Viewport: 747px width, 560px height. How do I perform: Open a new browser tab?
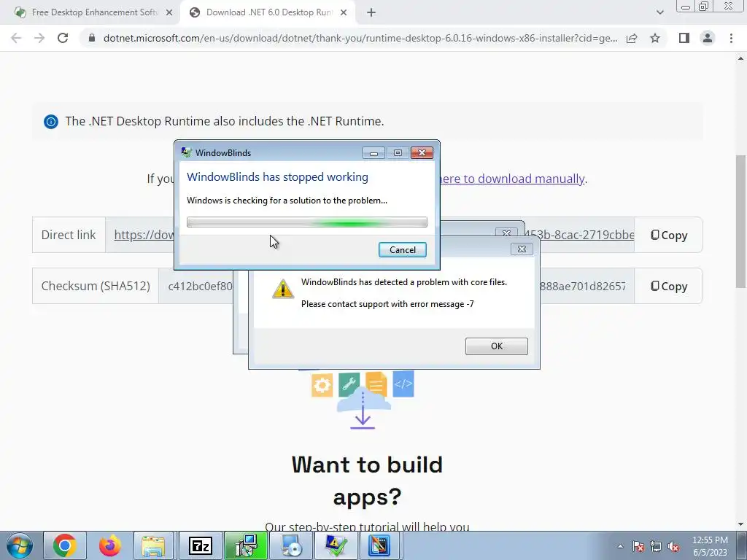371,13
